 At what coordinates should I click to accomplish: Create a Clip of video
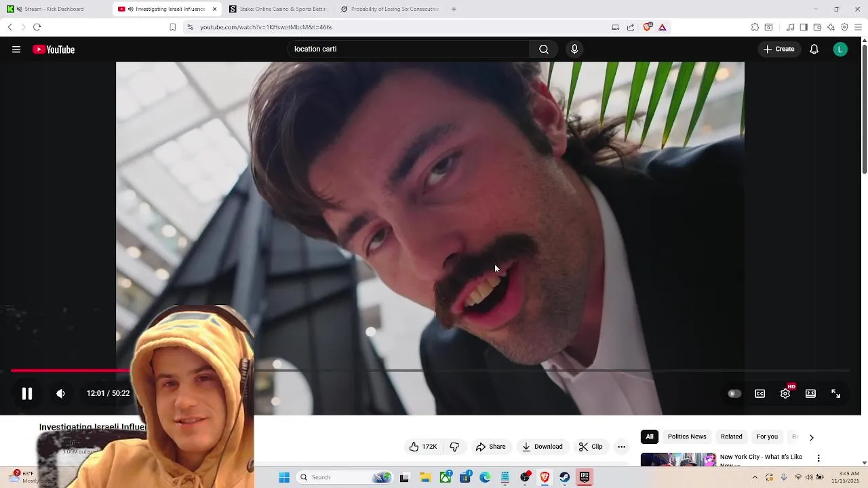click(590, 447)
